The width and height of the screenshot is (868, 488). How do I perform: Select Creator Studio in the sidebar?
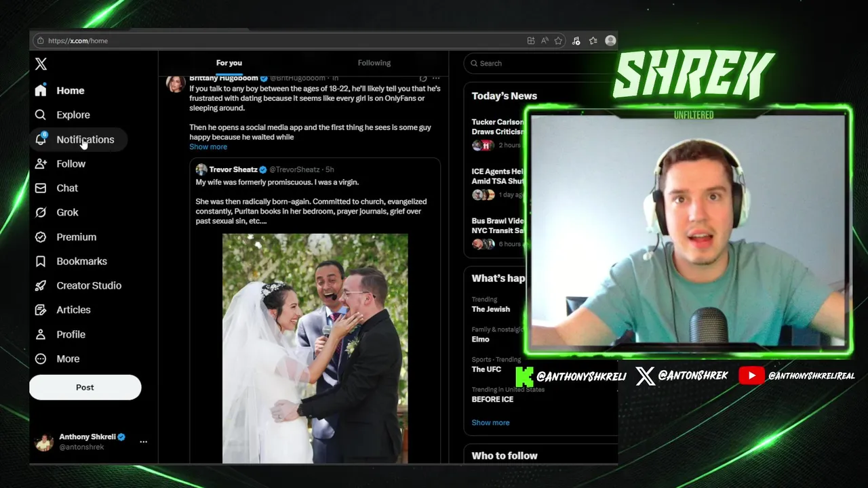(89, 285)
